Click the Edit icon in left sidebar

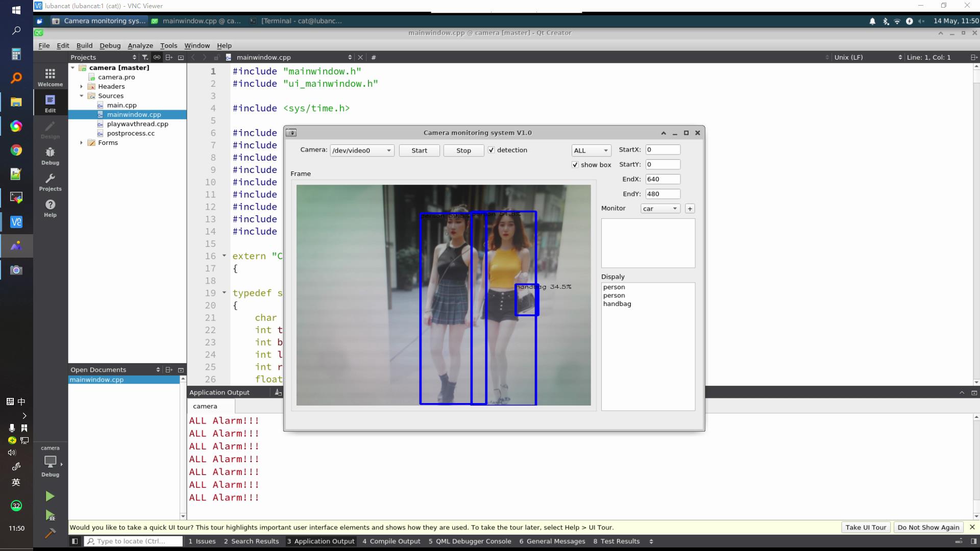tap(51, 101)
